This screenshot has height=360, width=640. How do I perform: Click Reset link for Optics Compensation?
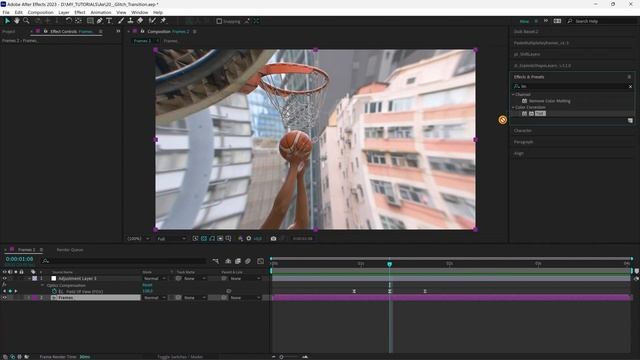[147, 285]
